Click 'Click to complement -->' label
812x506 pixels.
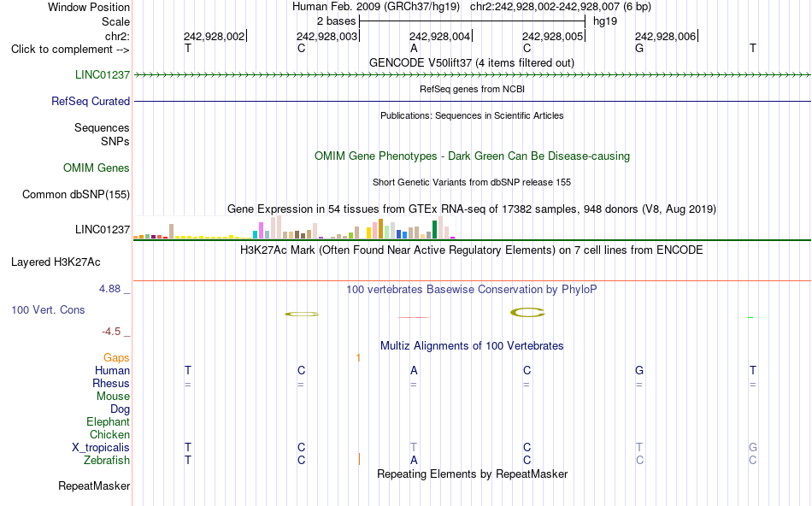70,50
